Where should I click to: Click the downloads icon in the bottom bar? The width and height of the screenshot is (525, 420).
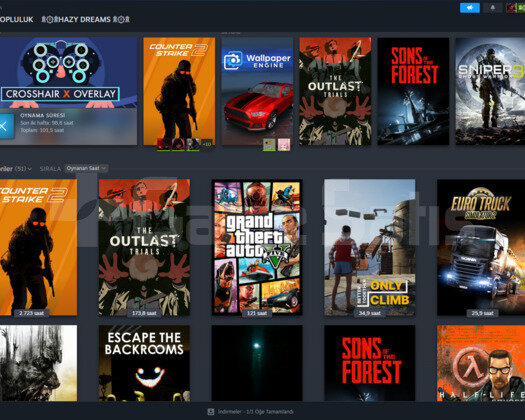[211, 412]
